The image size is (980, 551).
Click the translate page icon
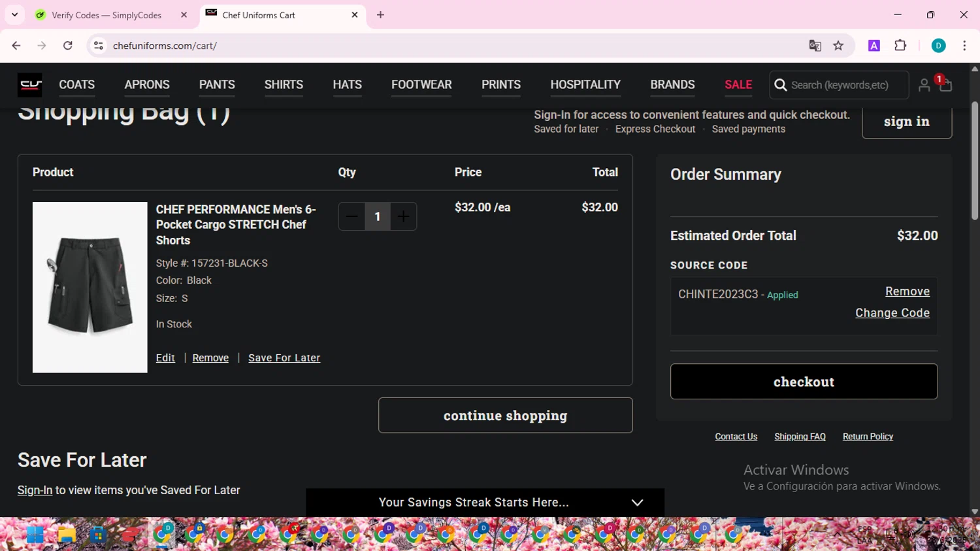(815, 46)
